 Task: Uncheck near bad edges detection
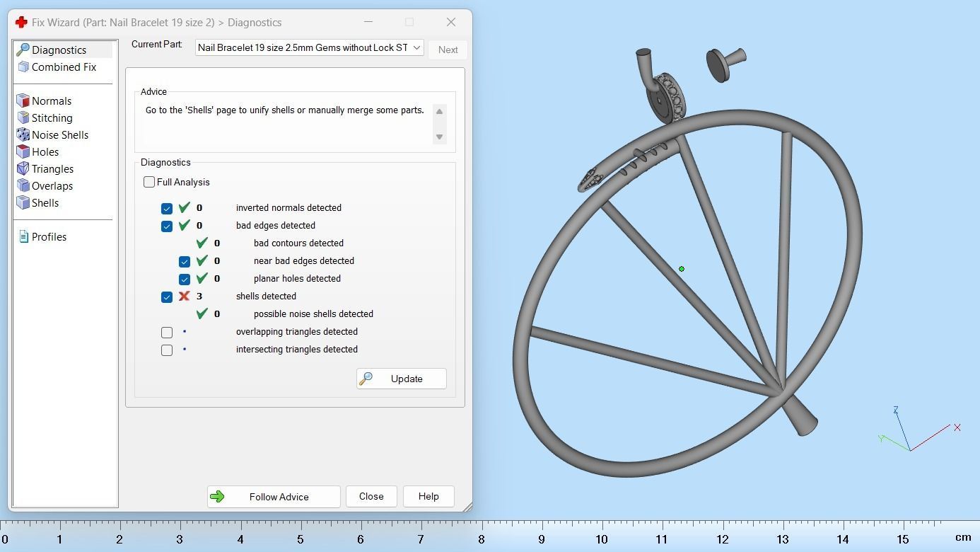185,261
